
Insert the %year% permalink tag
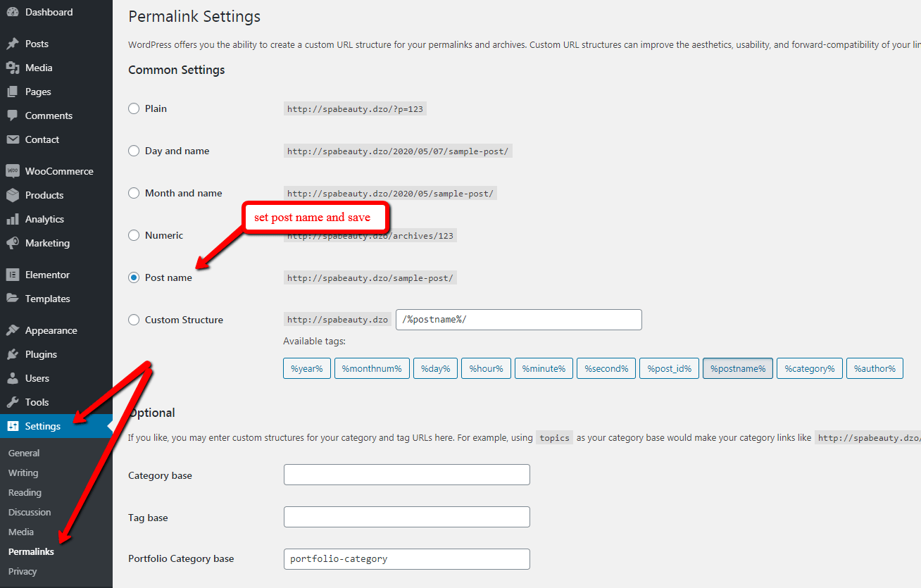[x=306, y=368]
